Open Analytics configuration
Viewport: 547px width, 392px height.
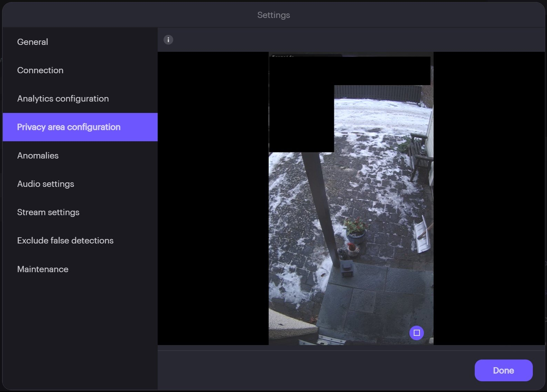tap(63, 98)
